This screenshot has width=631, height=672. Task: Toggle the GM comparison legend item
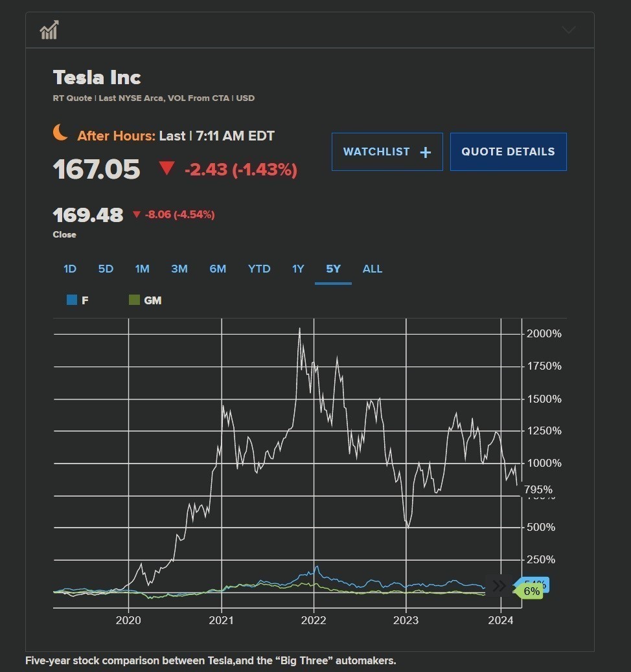tap(145, 300)
